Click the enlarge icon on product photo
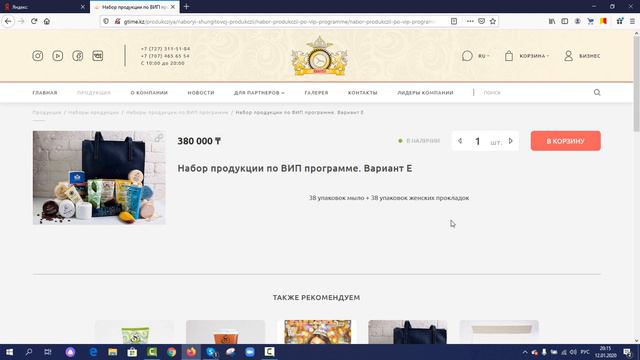 [158, 138]
